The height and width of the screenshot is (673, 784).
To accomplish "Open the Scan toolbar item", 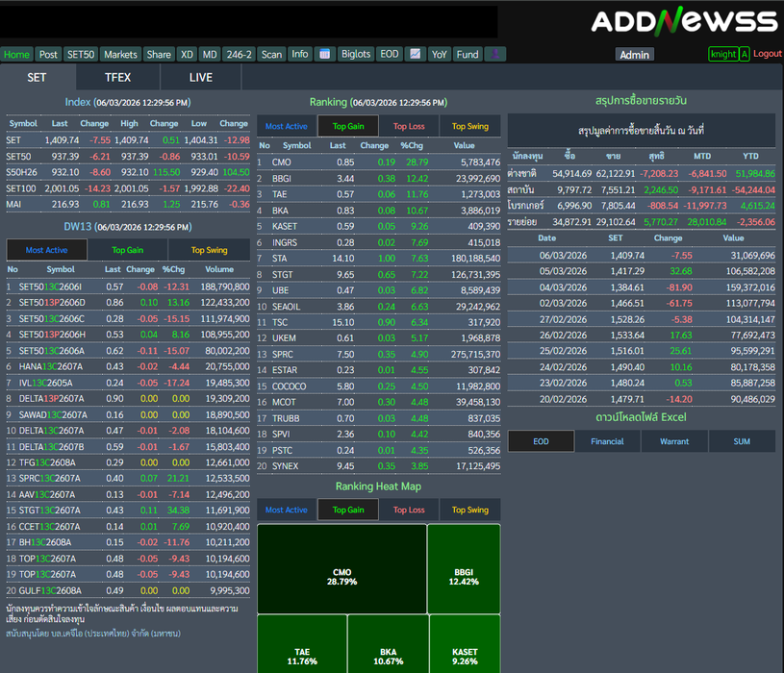I will point(272,55).
